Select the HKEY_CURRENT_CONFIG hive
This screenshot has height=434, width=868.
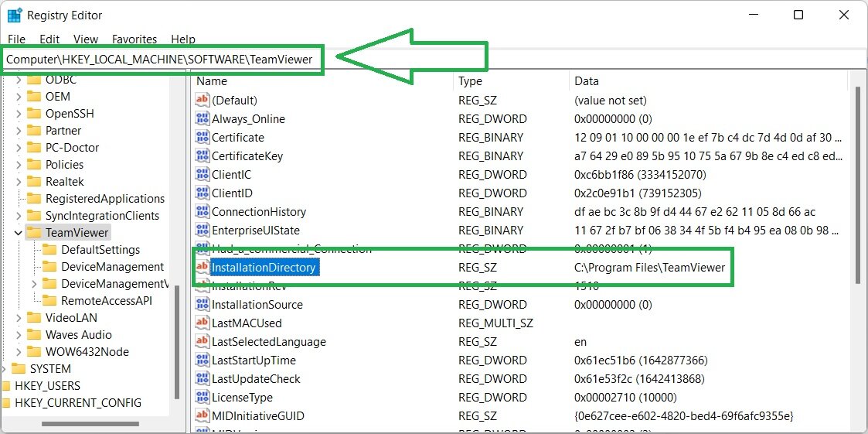click(78, 403)
